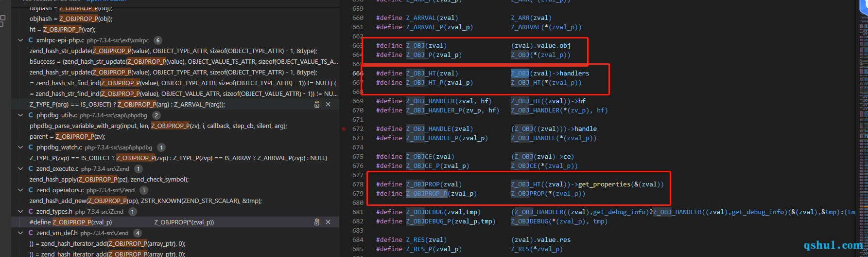Image resolution: width=868 pixels, height=257 pixels.
Task: Click the C file icon of zend_types.h
Action: click(x=31, y=212)
